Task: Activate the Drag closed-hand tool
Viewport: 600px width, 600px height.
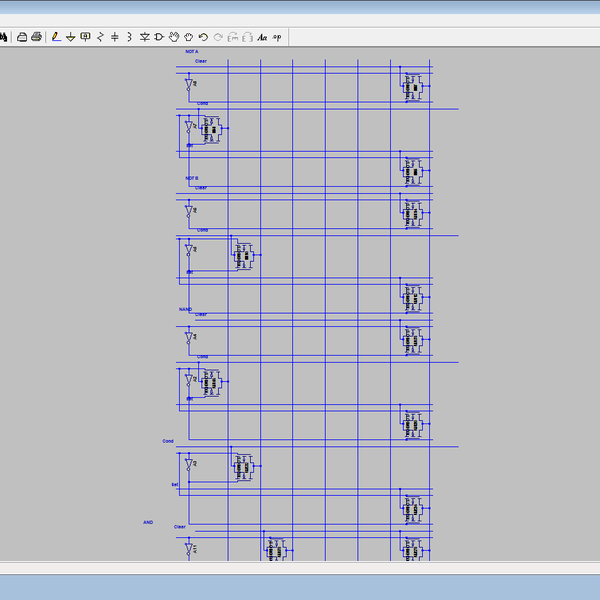Action: (189, 37)
